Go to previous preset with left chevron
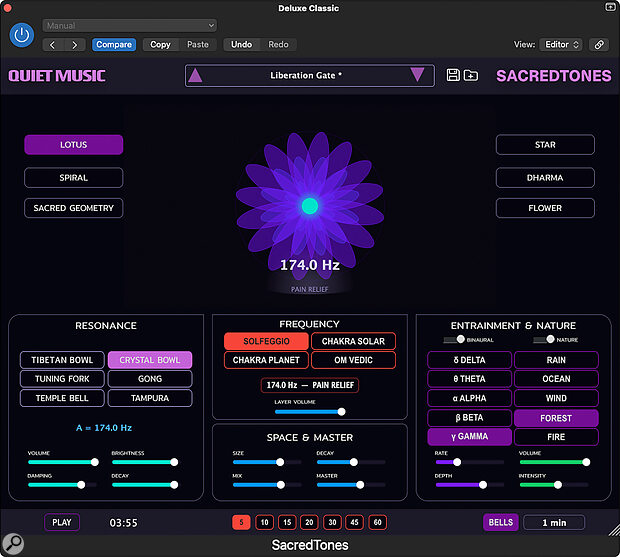 coord(53,45)
